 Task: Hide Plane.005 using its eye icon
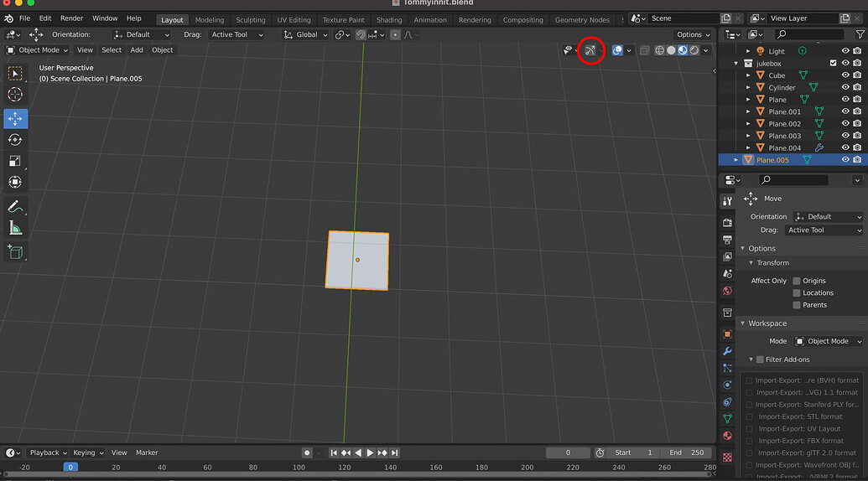(x=845, y=160)
